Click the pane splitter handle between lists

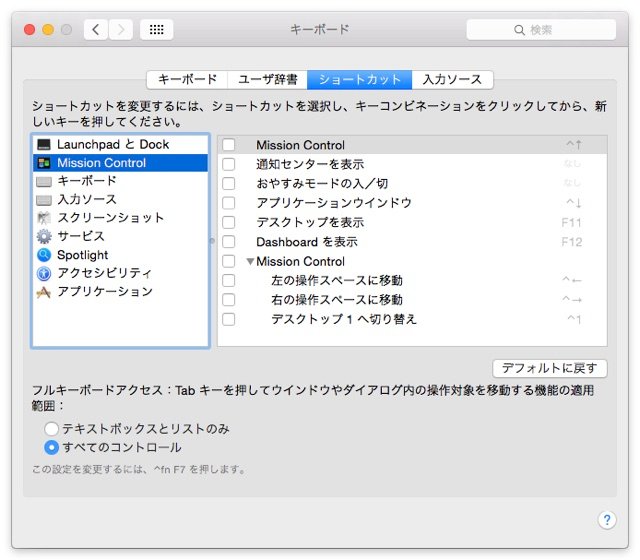click(212, 241)
